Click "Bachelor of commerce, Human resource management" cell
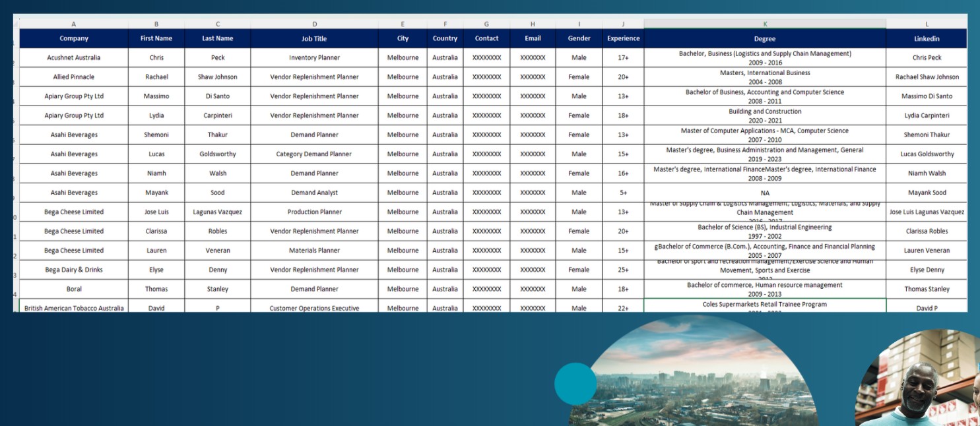980x426 pixels. coord(765,289)
